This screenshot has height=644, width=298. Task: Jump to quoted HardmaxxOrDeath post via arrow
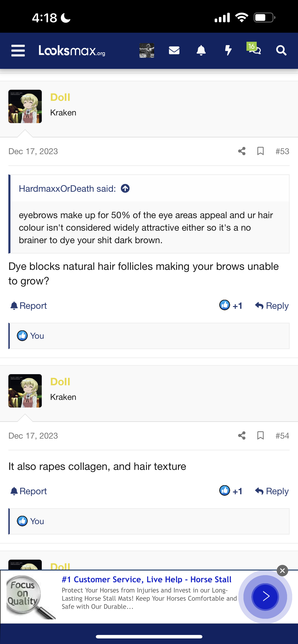[x=125, y=188]
